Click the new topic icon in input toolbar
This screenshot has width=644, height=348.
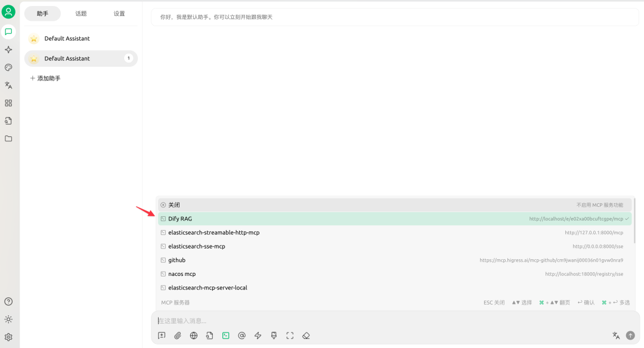pyautogui.click(x=161, y=335)
